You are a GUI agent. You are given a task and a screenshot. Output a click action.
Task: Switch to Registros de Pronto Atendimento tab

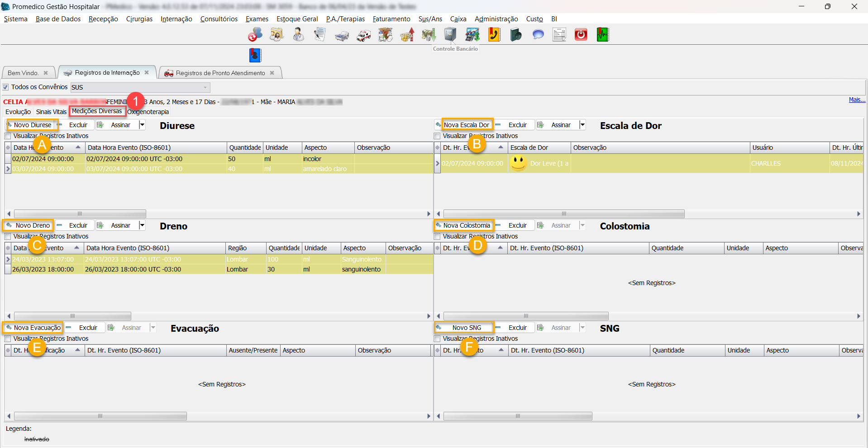point(219,73)
